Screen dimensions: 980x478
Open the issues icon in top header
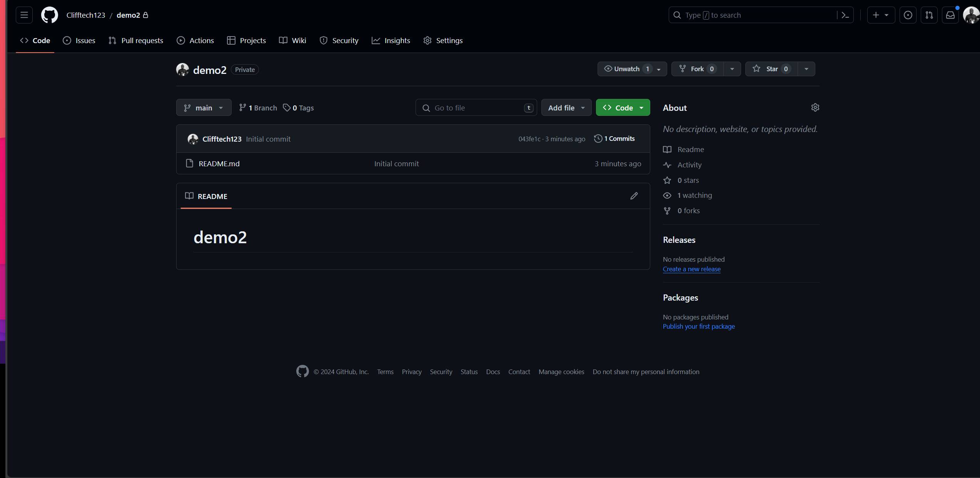908,15
